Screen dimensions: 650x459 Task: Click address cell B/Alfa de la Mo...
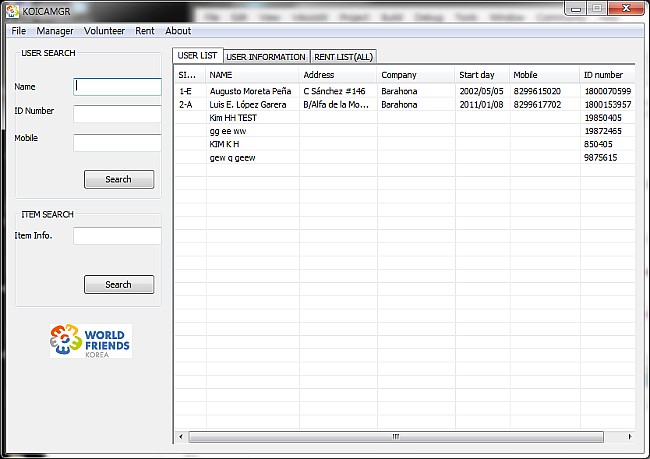click(x=336, y=104)
